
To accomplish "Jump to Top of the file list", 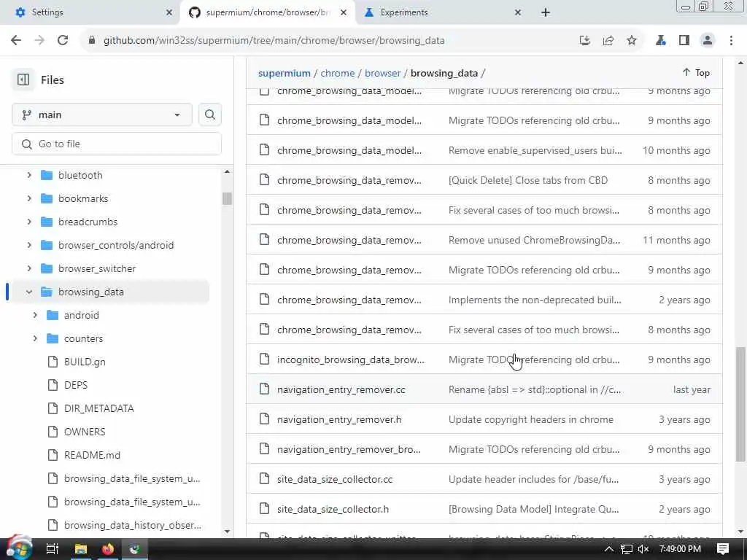I will (x=695, y=73).
